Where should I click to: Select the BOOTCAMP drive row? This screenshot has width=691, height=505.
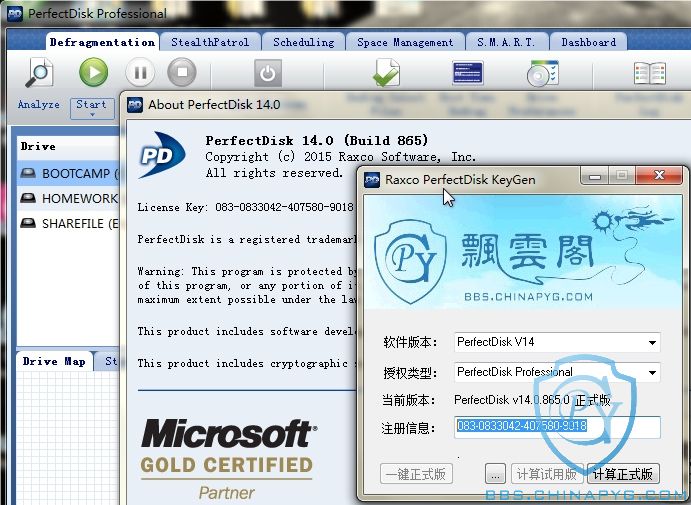coord(68,173)
